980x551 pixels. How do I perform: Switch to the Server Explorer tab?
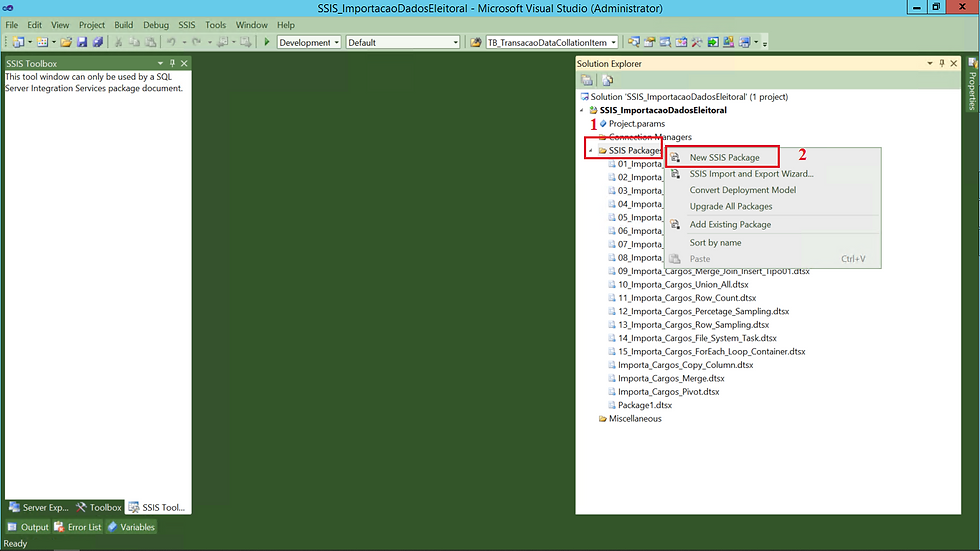point(39,507)
